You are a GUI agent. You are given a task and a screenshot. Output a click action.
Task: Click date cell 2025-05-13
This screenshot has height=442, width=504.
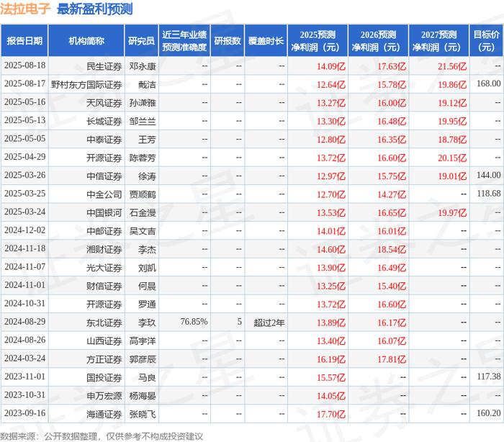pos(24,120)
